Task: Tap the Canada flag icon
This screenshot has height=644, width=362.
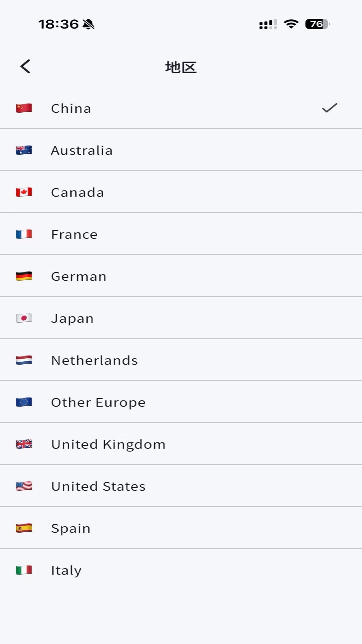Action: [24, 192]
